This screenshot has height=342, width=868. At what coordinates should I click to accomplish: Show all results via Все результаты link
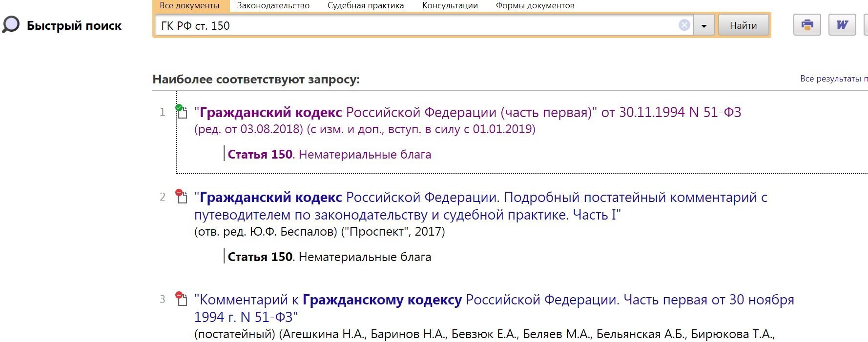(x=833, y=79)
